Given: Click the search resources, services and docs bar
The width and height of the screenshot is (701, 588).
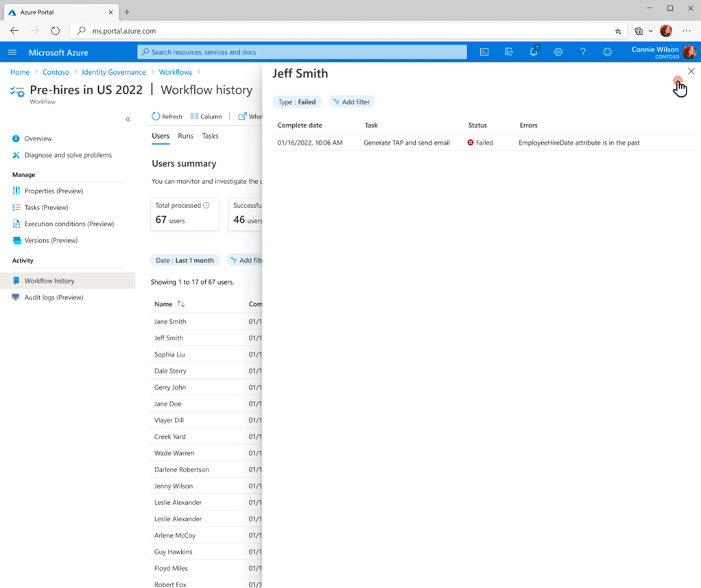Looking at the screenshot, I should point(302,52).
